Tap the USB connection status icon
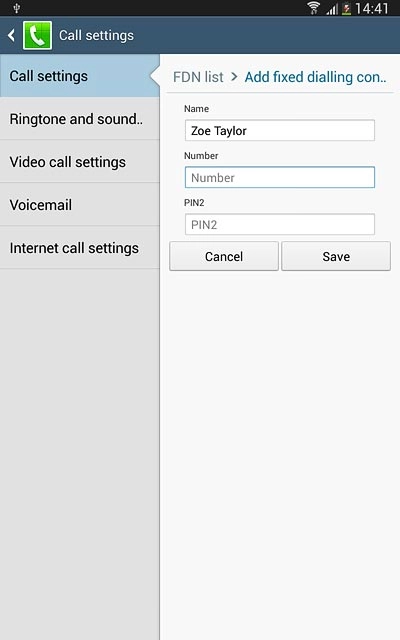Screen dimensions: 400x640 (17, 8)
